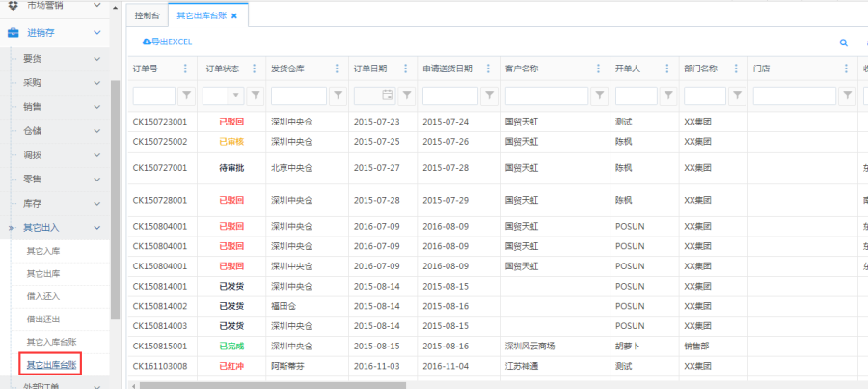Close the 其它出库台账 tab

click(x=234, y=16)
